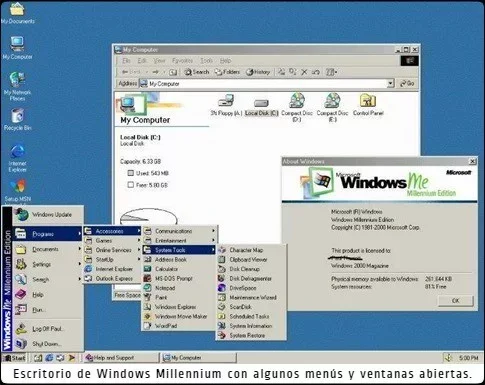Launch ScanDisk from System Tools
Viewport: 485px width, 385px height.
coord(251,307)
